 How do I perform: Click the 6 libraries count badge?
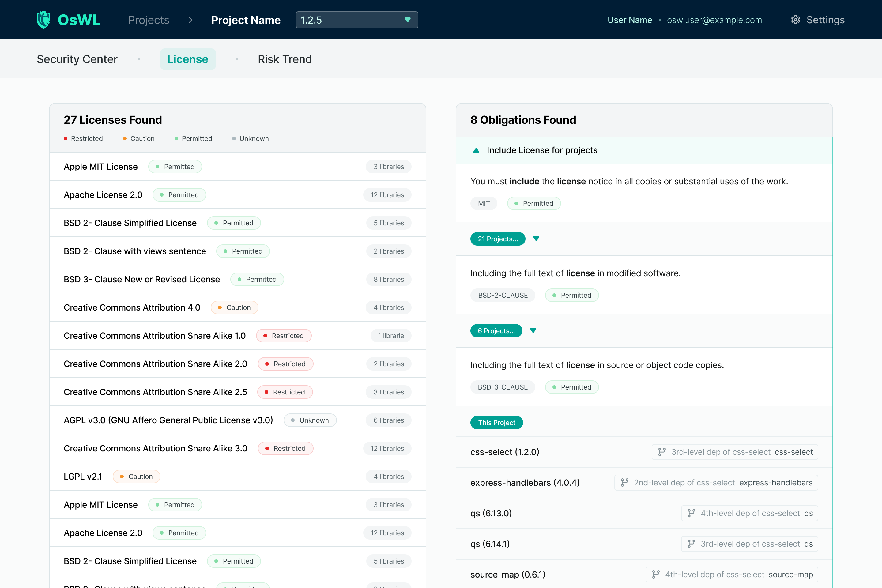(389, 420)
